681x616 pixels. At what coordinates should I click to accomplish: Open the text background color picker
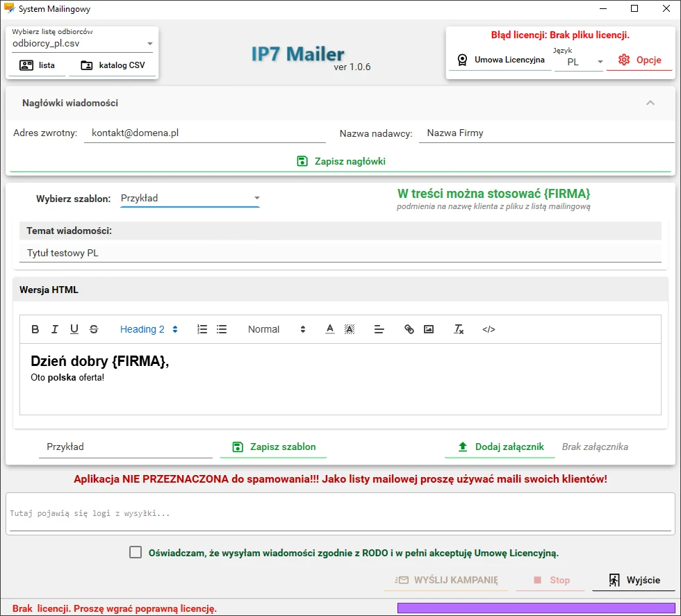pos(350,329)
